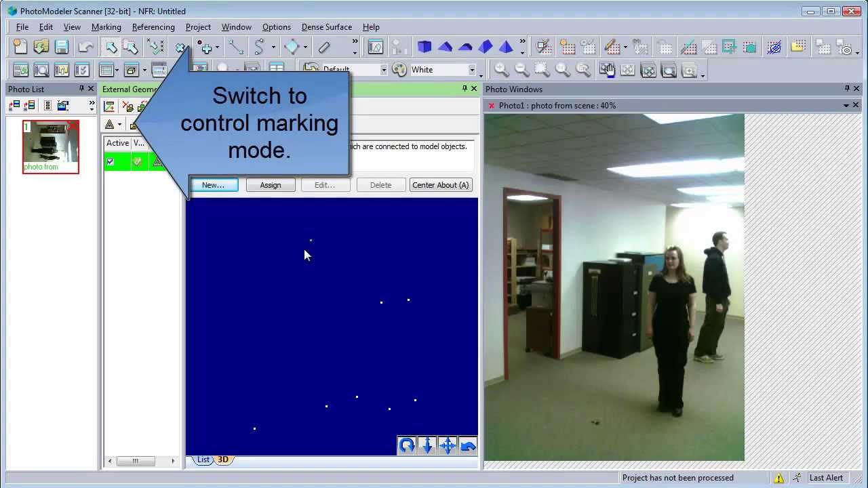Choose the mark points plus tool
The height and width of the screenshot is (488, 868).
pos(205,47)
